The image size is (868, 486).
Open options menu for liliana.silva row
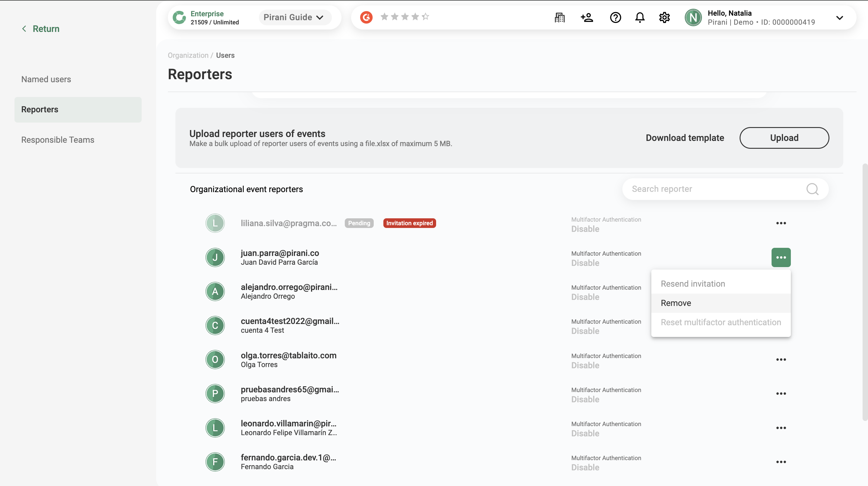pyautogui.click(x=781, y=223)
